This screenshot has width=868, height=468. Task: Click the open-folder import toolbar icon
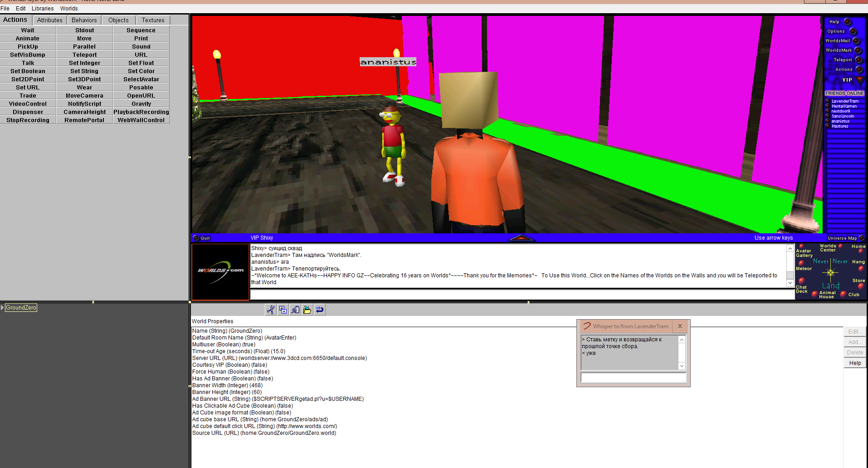(307, 310)
